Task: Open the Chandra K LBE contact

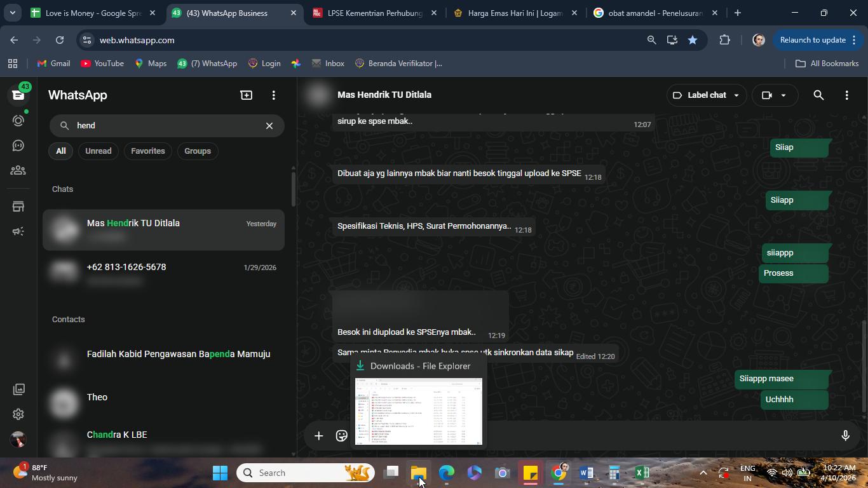Action: coord(163,440)
